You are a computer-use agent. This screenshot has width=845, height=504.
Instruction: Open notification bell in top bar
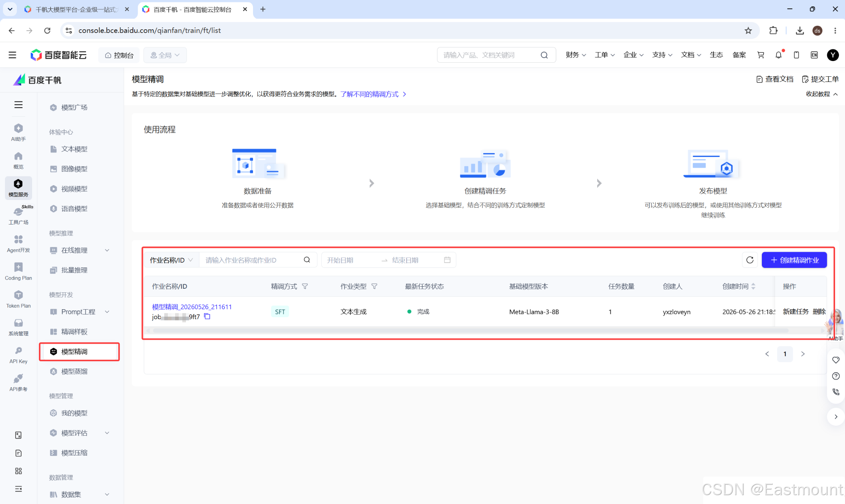click(779, 55)
